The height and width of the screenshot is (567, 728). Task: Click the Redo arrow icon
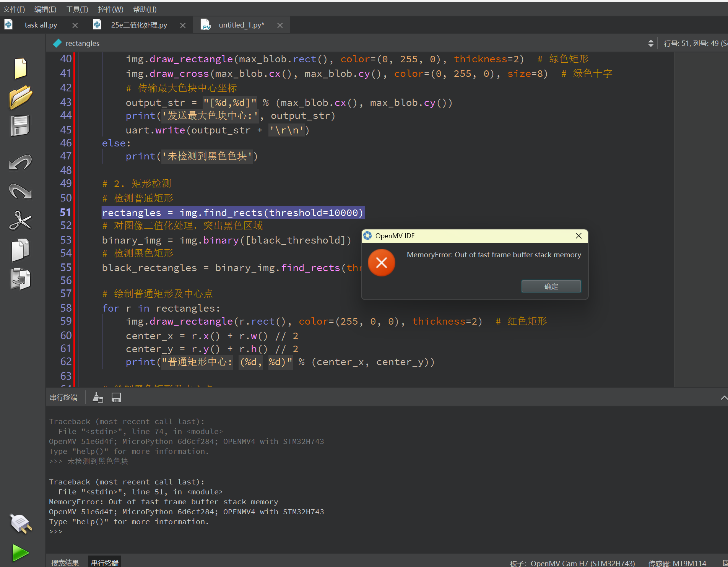point(20,191)
